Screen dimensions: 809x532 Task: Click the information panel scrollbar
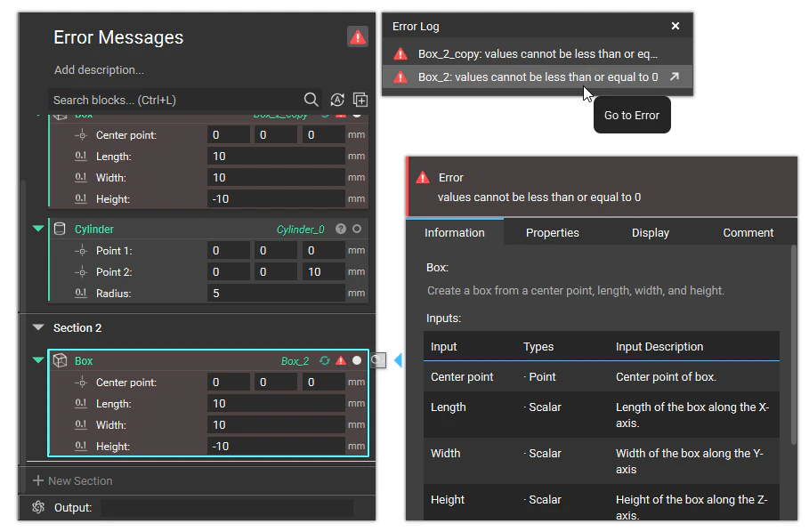pyautogui.click(x=794, y=344)
